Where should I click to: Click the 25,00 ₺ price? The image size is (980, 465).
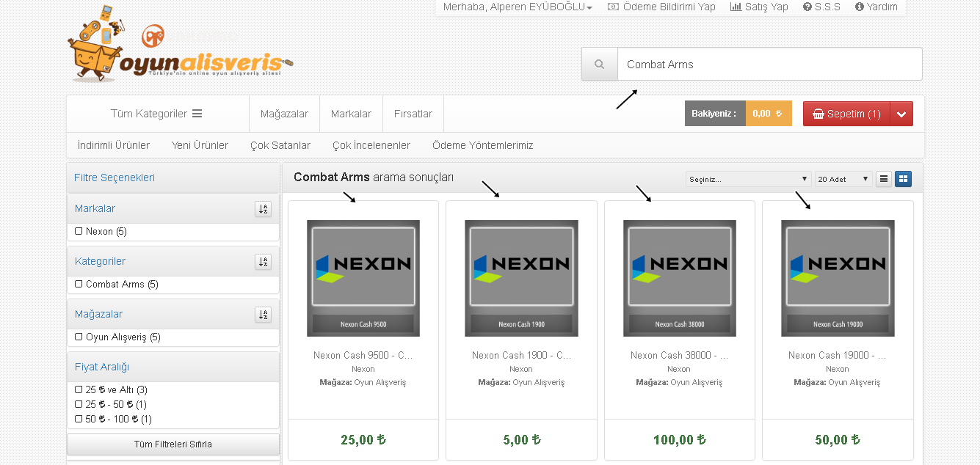(x=363, y=440)
